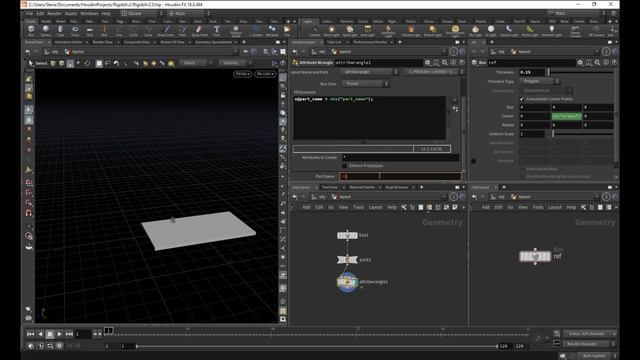Viewport: 640px width, 360px height.
Task: Open No cam menu in viewport
Action: coord(265,74)
